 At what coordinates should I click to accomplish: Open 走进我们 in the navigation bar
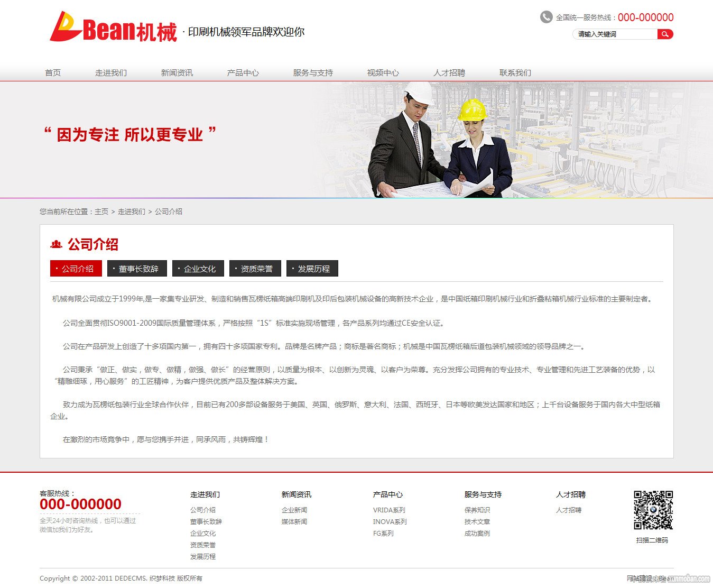pos(111,73)
